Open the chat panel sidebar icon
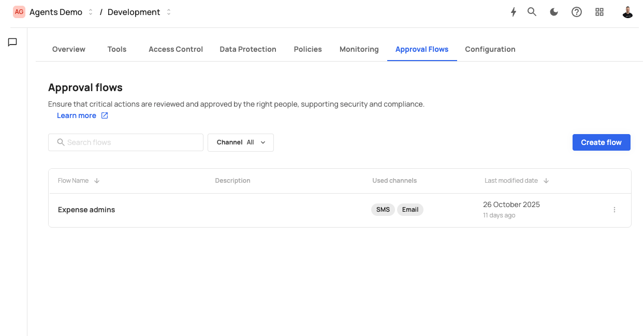Image resolution: width=644 pixels, height=336 pixels. [x=12, y=42]
